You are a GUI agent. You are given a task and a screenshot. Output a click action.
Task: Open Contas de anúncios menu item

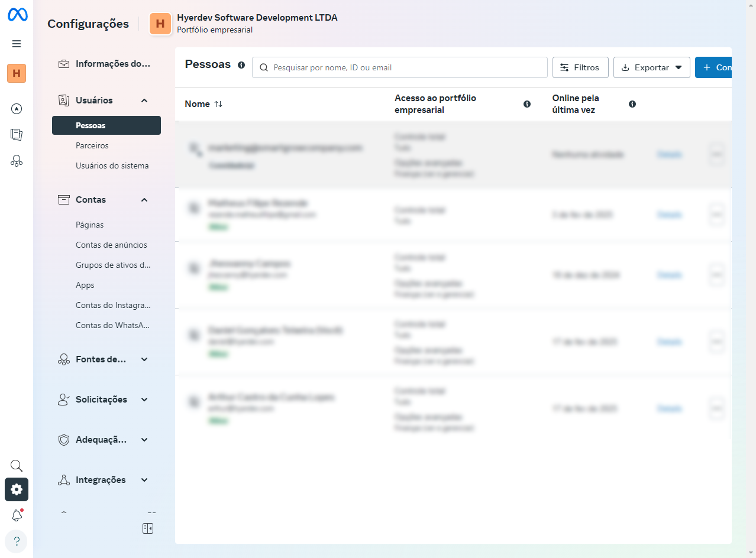click(x=111, y=245)
